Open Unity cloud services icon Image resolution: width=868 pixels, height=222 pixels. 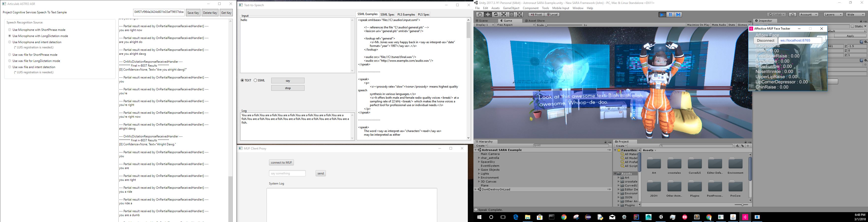(x=793, y=15)
